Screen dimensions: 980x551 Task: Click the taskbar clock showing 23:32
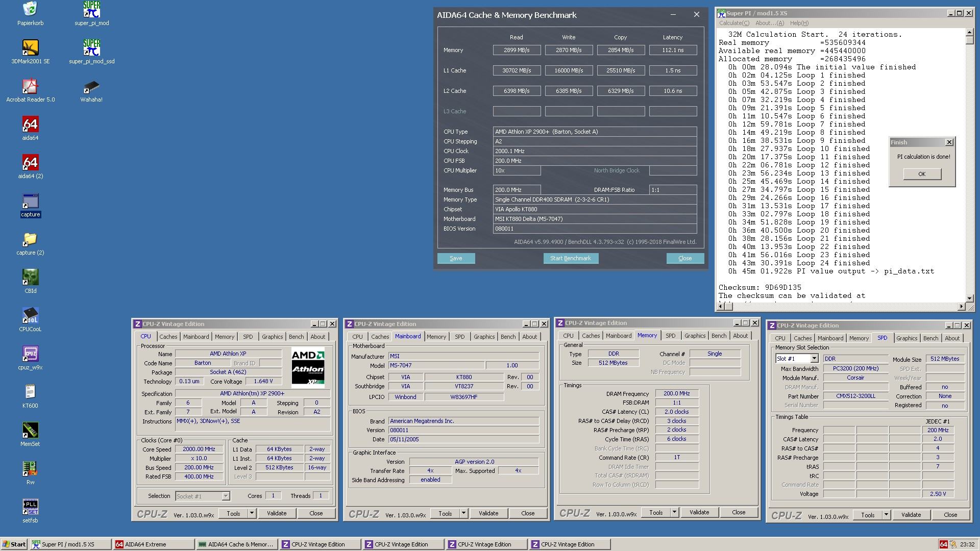(x=967, y=544)
